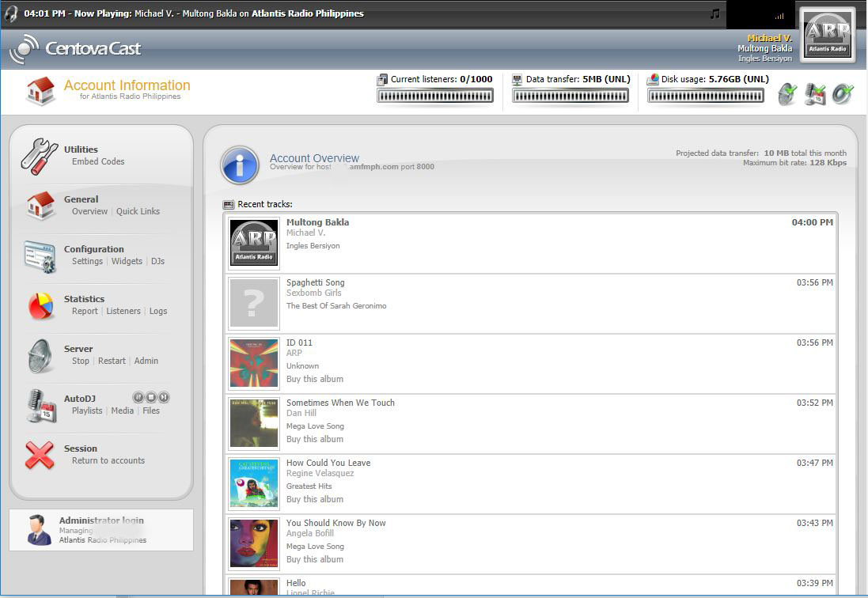Click the Spaghetti Song placeholder cover
868x598 pixels.
[x=254, y=303]
